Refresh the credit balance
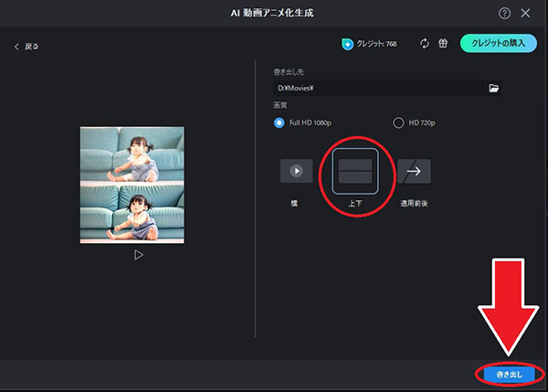This screenshot has height=392, width=548. pyautogui.click(x=425, y=43)
